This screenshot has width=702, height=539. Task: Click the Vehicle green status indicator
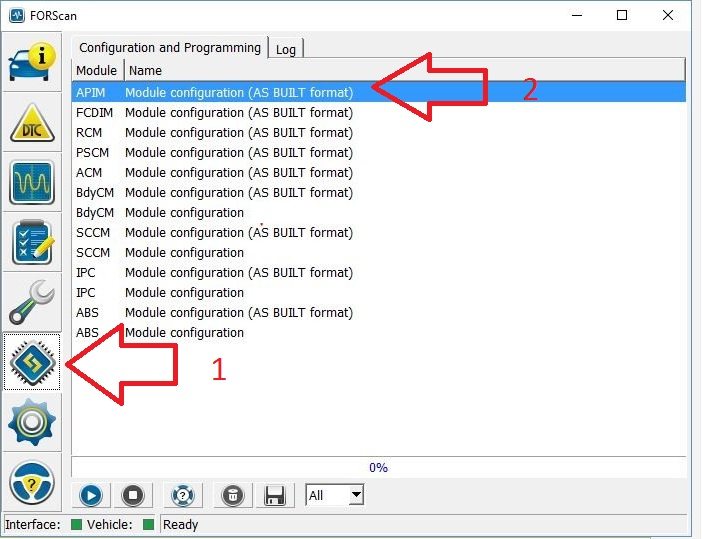[x=148, y=524]
